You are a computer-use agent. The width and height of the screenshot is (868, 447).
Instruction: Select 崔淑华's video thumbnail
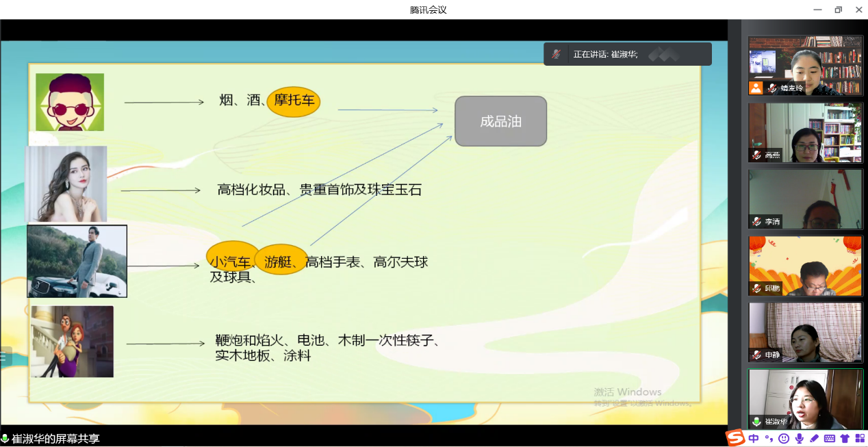[x=805, y=398]
